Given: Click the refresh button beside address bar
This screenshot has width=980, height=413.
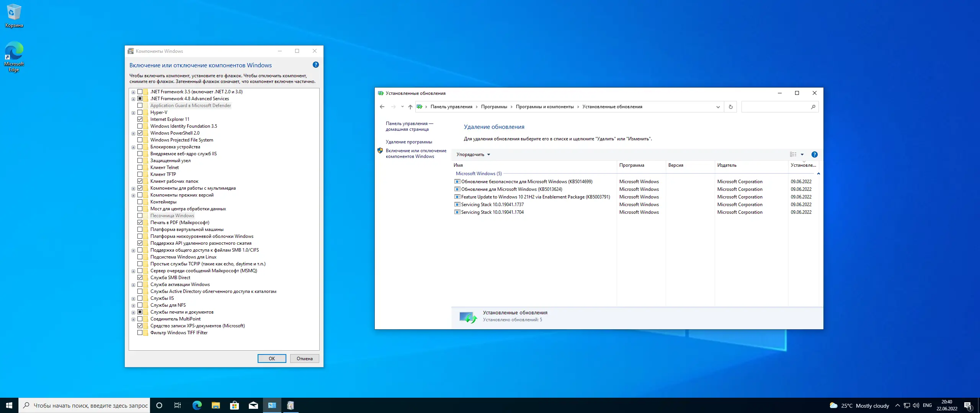Looking at the screenshot, I should [x=730, y=107].
